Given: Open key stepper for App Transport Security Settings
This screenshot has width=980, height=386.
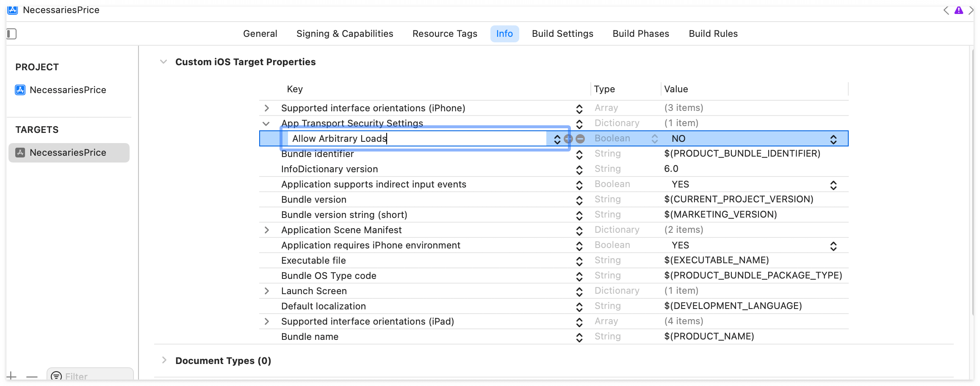Looking at the screenshot, I should (x=579, y=124).
